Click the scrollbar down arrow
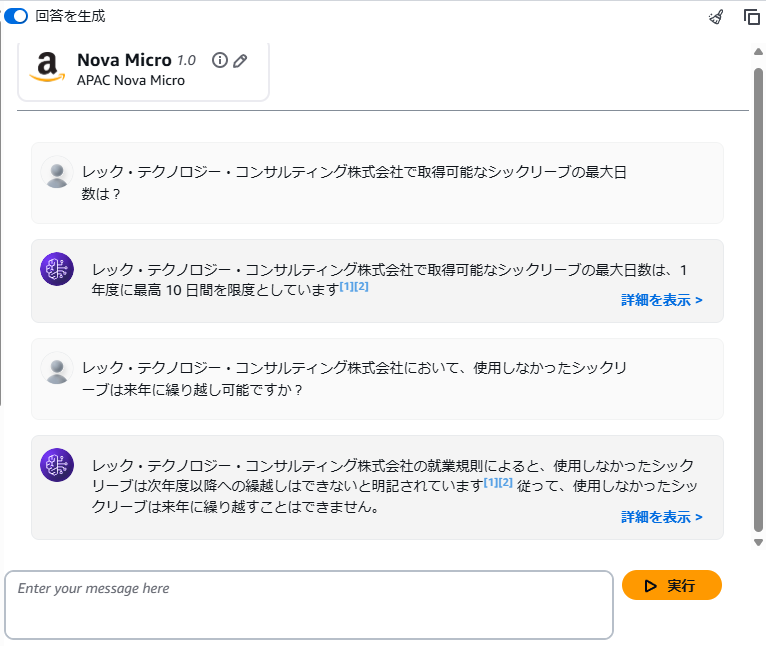Screen dimensions: 772x646 pos(758,543)
